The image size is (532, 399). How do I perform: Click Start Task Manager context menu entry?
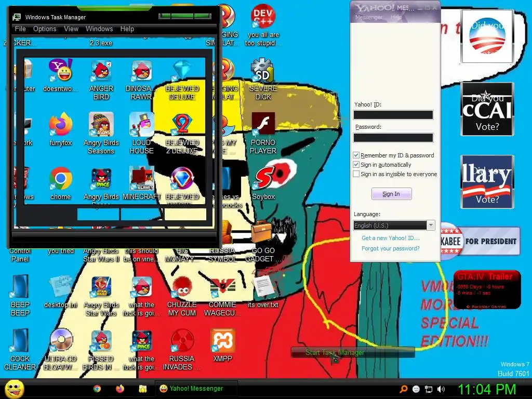point(353,353)
